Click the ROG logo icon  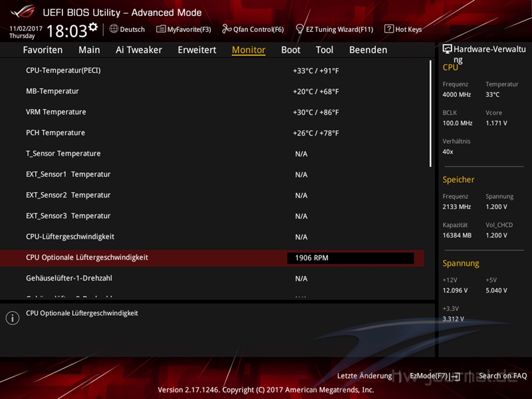[23, 11]
